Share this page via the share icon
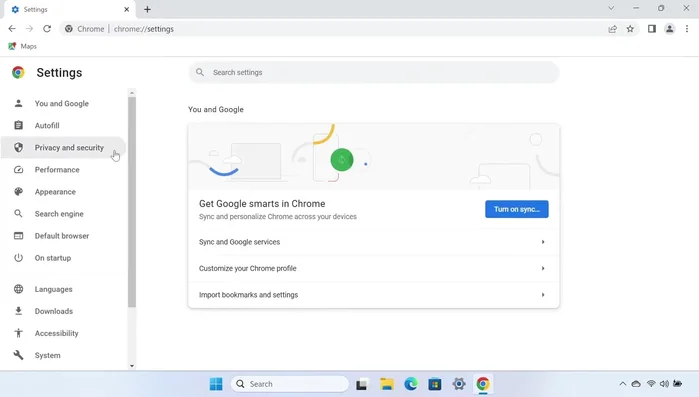The width and height of the screenshot is (699, 397). [613, 29]
